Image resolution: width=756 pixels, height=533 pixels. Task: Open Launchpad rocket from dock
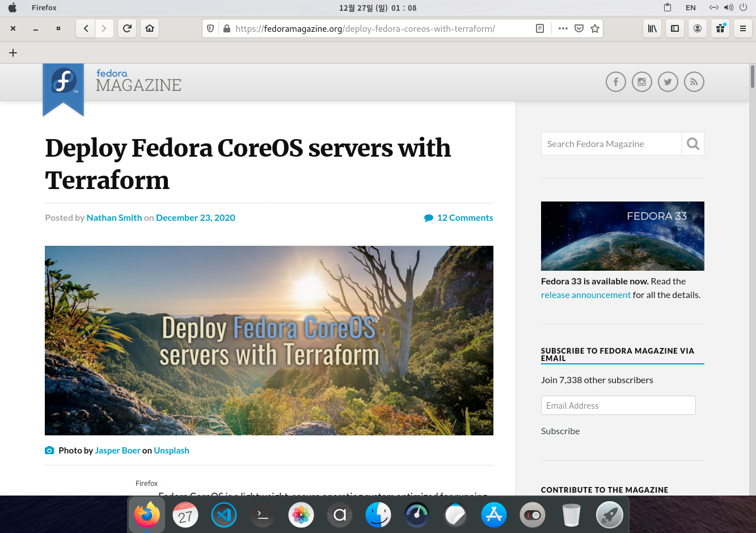pos(610,515)
